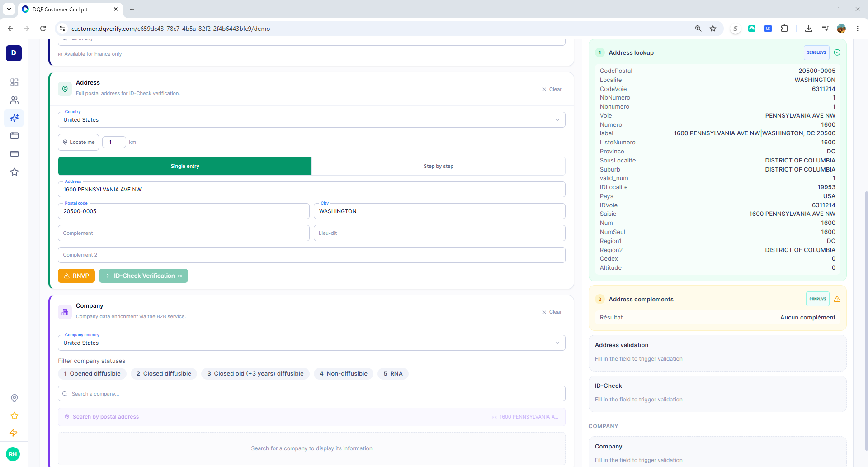Viewport: 868px width, 467px height.
Task: Open the dashboard grid icon in sidebar
Action: click(14, 82)
